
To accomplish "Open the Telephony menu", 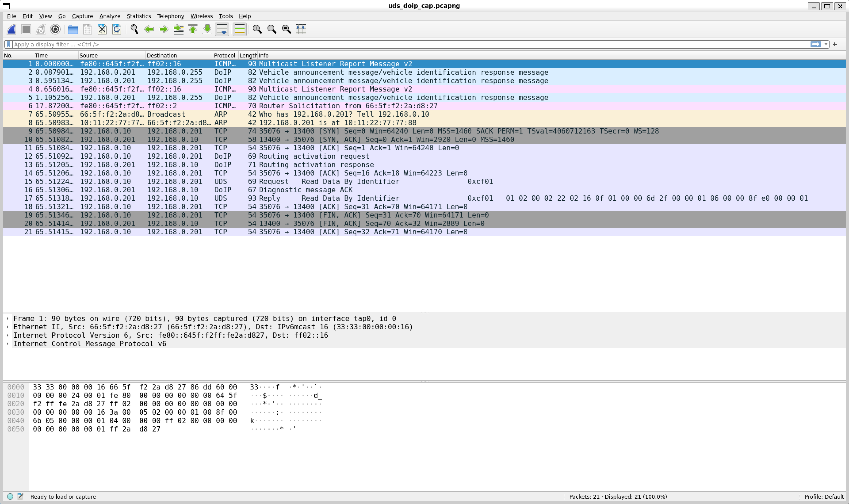I will coord(170,16).
